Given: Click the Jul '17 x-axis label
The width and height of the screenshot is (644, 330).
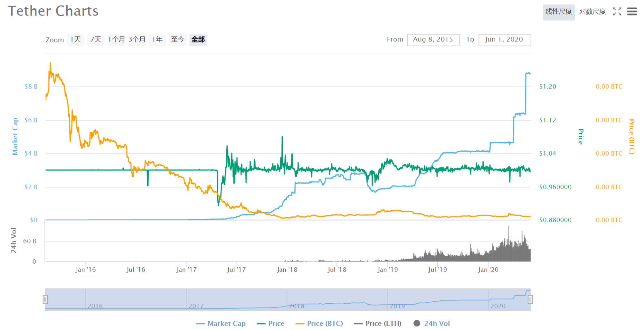Looking at the screenshot, I should pos(236,270).
